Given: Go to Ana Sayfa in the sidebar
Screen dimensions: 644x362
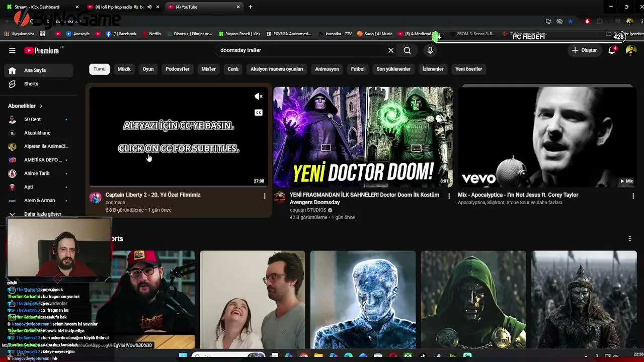Looking at the screenshot, I should (38, 70).
